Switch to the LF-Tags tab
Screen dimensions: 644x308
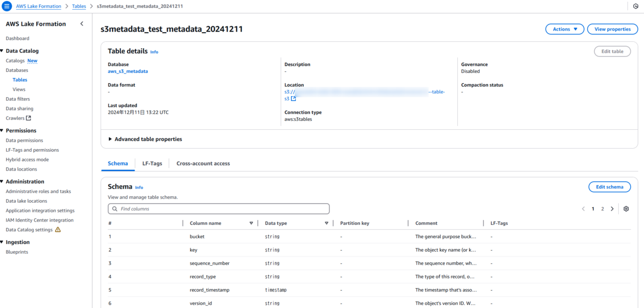coord(152,163)
